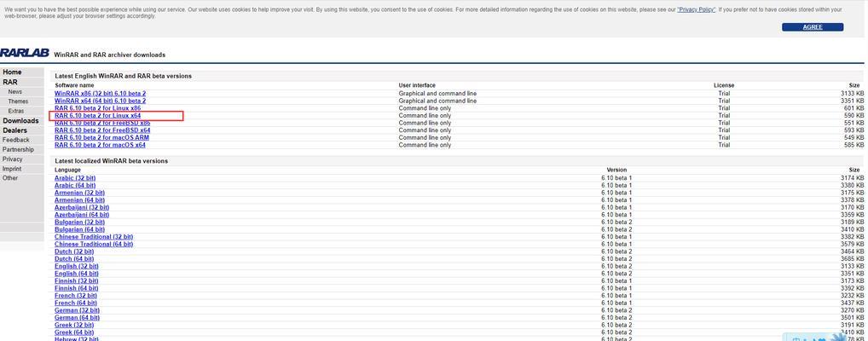
Task: Open the English (64 bit) download link
Action: tap(77, 274)
